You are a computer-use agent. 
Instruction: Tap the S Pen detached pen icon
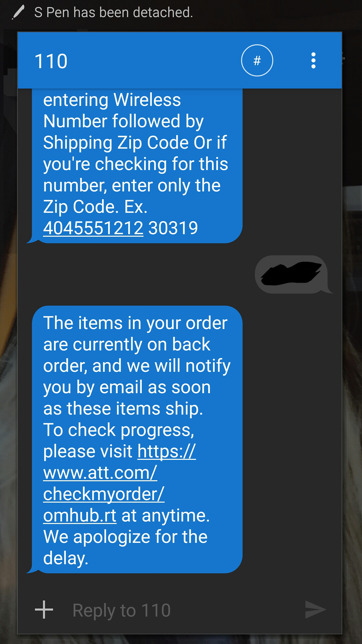[x=18, y=12]
